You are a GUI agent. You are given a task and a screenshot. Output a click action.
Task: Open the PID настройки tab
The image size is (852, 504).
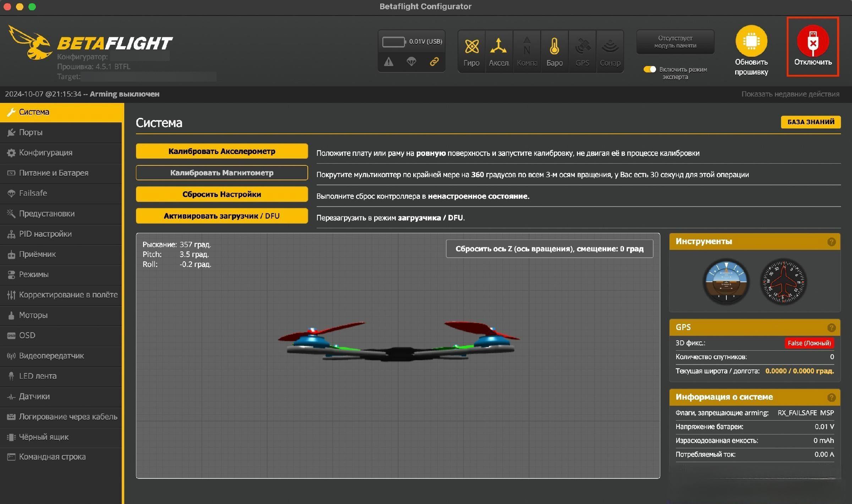point(61,234)
